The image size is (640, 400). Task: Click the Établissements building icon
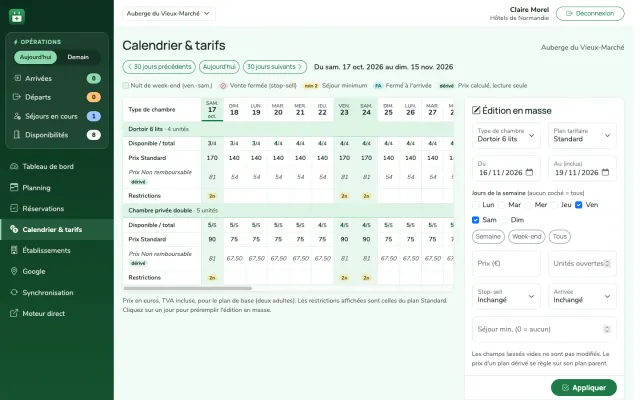pyautogui.click(x=14, y=250)
